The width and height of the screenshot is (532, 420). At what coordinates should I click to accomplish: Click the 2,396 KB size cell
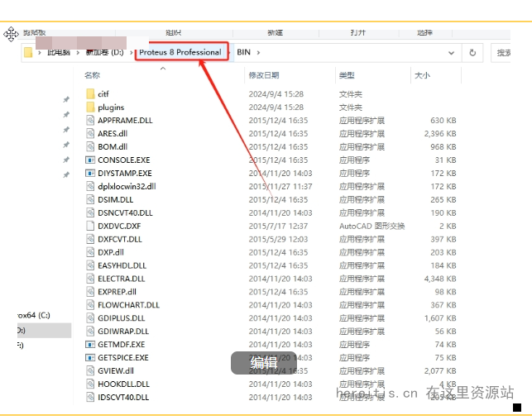click(x=440, y=134)
